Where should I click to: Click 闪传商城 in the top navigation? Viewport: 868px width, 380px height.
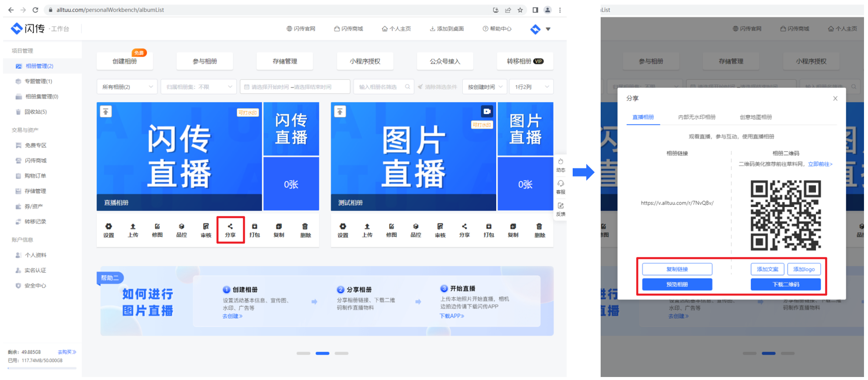pos(348,29)
